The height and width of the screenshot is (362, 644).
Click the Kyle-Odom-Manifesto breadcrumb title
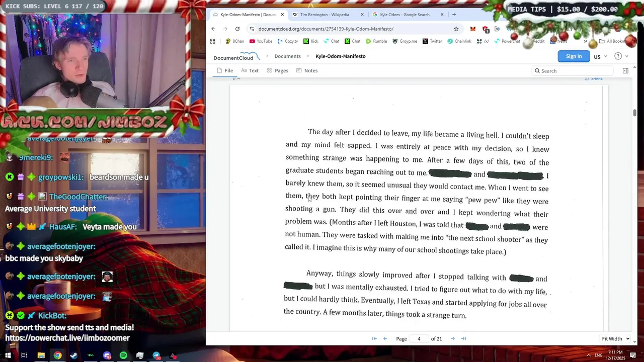coord(341,56)
